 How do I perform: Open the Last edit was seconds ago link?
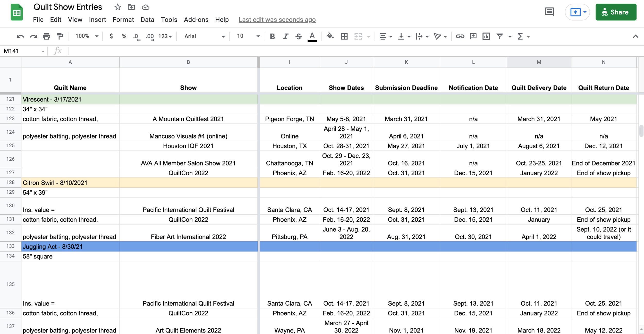point(277,20)
